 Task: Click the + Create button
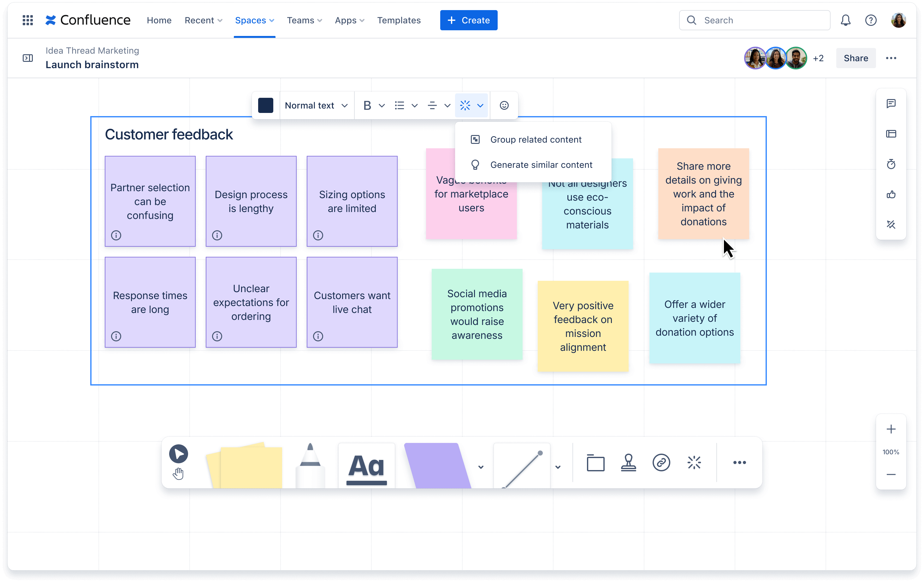(468, 20)
